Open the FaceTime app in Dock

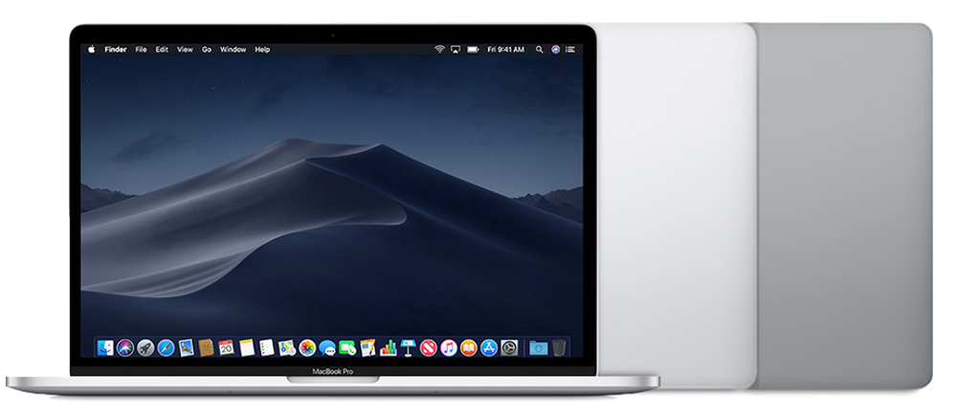[347, 347]
